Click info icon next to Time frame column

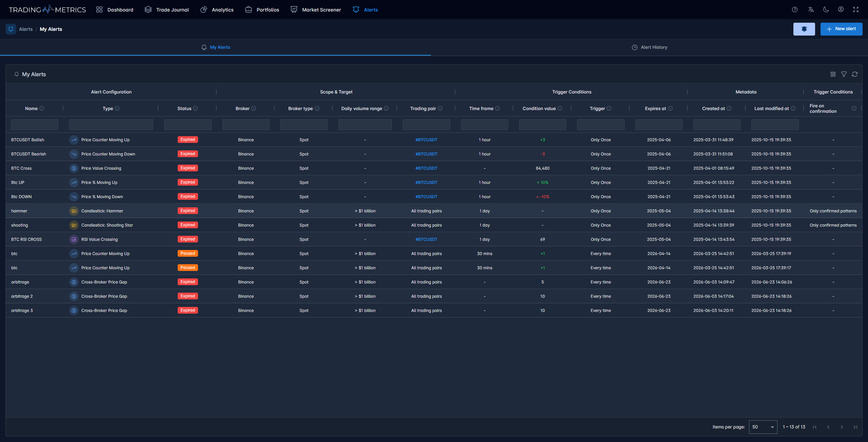[x=497, y=108]
